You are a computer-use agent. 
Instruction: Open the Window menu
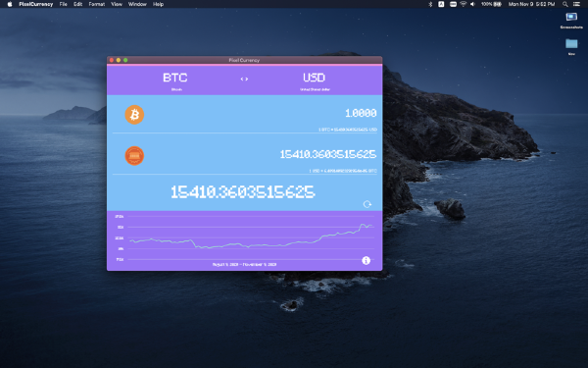[137, 4]
